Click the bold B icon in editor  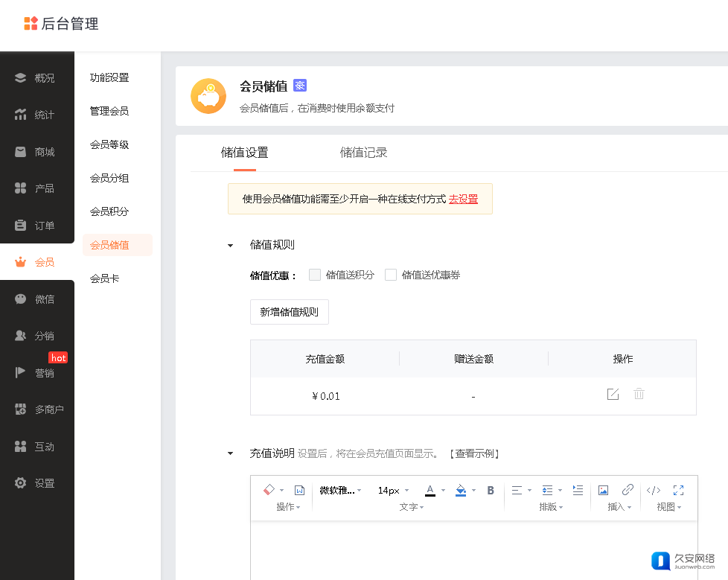click(x=491, y=490)
